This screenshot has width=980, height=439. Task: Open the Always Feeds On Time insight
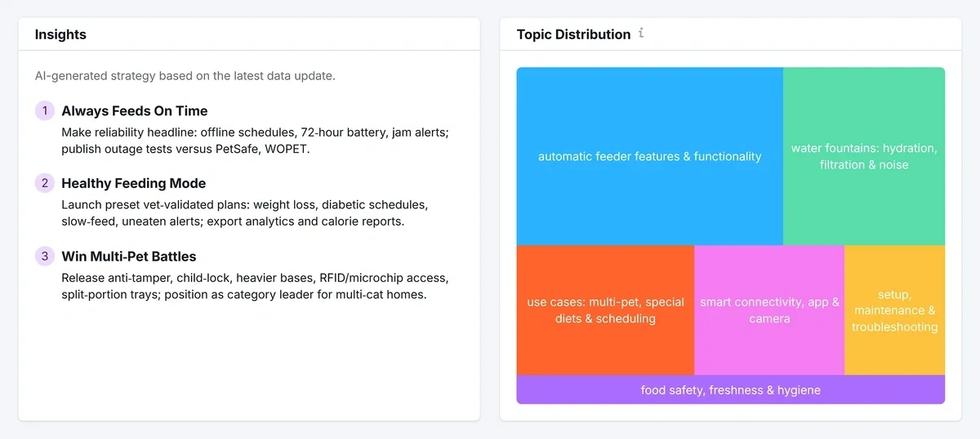[135, 111]
